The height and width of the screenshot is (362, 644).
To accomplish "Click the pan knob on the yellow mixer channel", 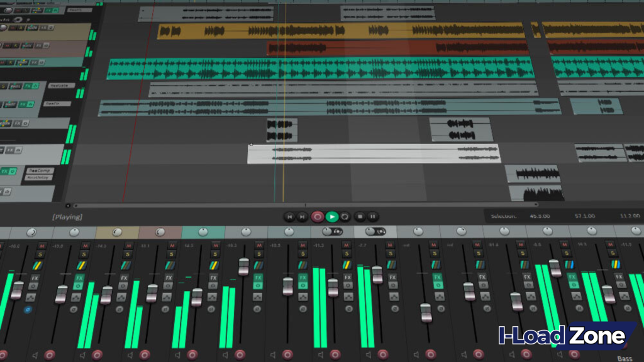I will [117, 232].
